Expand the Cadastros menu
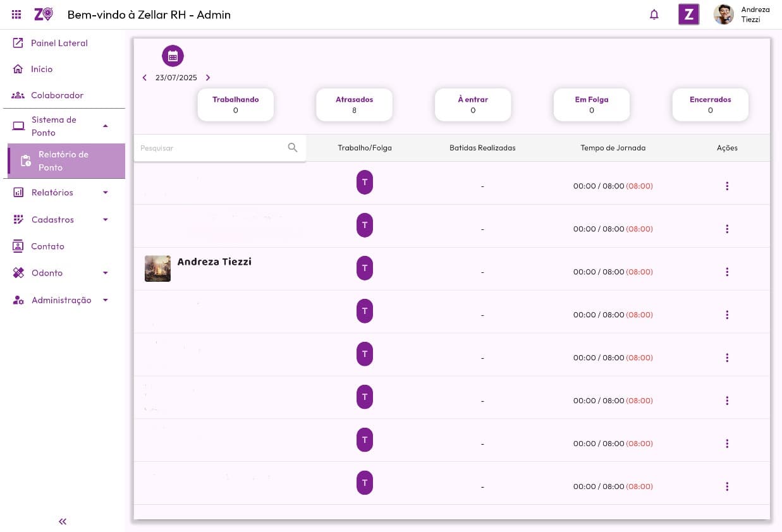Image resolution: width=782 pixels, height=532 pixels. pyautogui.click(x=106, y=220)
